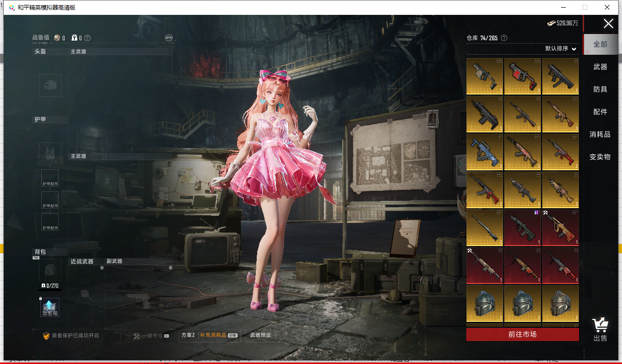Image resolution: width=622 pixels, height=364 pixels.
Task: Toggle the eye visibility icon
Action: (x=168, y=38)
